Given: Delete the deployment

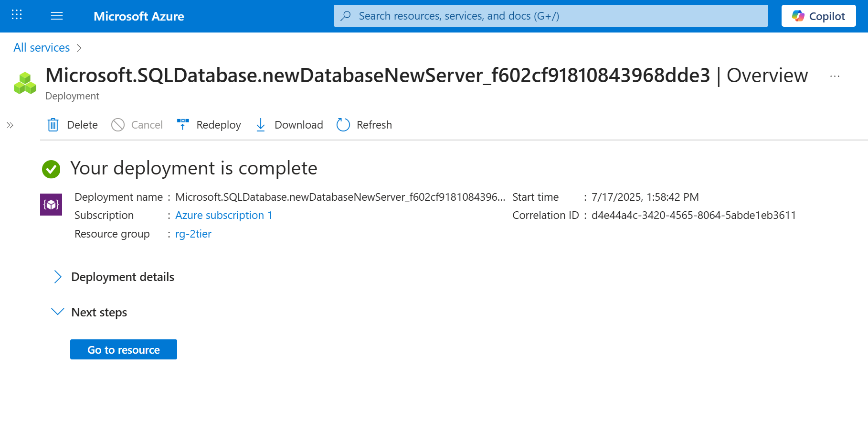Looking at the screenshot, I should [x=73, y=125].
